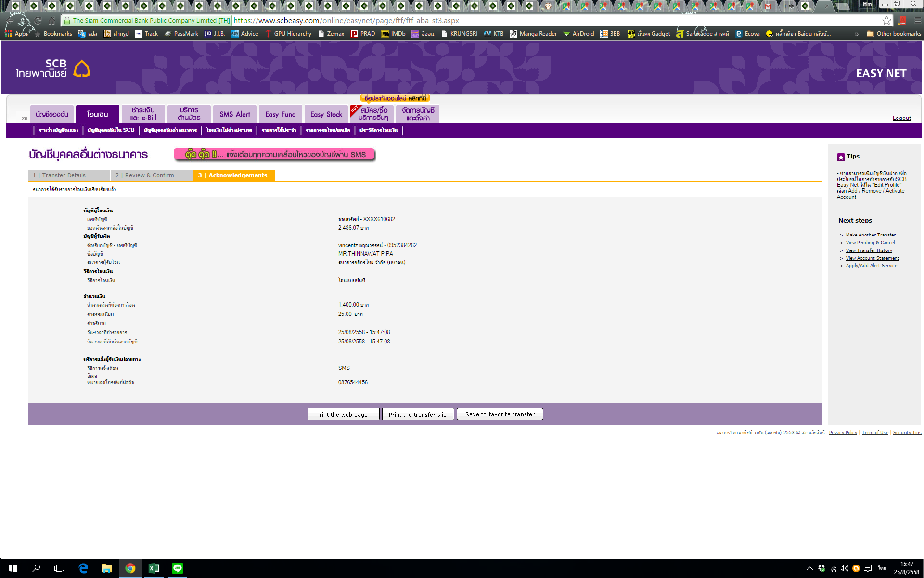Open Windows Start menu
This screenshot has height=578, width=924.
(x=13, y=568)
